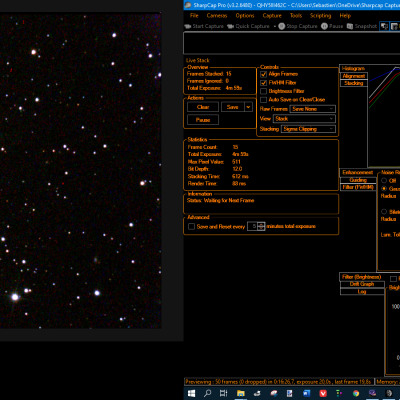This screenshot has width=400, height=400.
Task: Open Vivaldi browser from the taskbar
Action: [x=323, y=393]
